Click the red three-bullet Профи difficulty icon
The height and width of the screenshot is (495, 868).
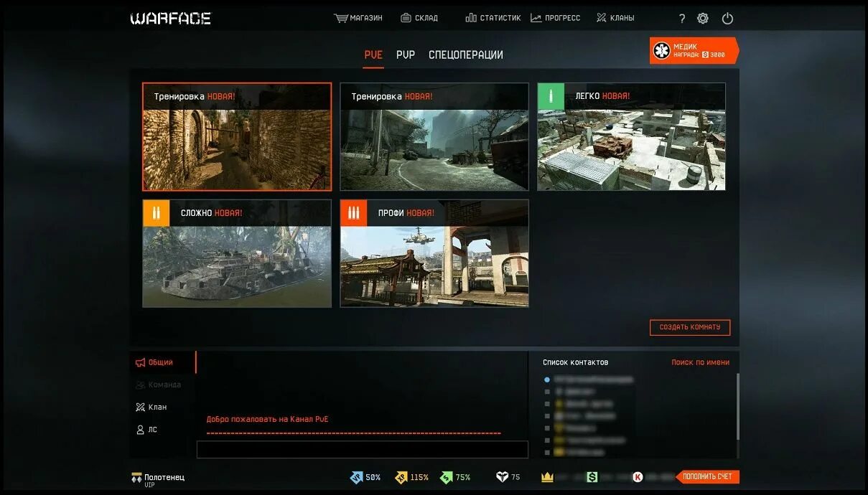(x=353, y=213)
